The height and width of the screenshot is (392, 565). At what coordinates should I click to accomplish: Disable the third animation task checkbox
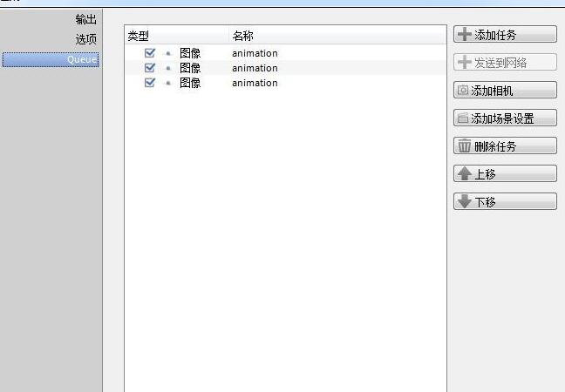[x=150, y=83]
